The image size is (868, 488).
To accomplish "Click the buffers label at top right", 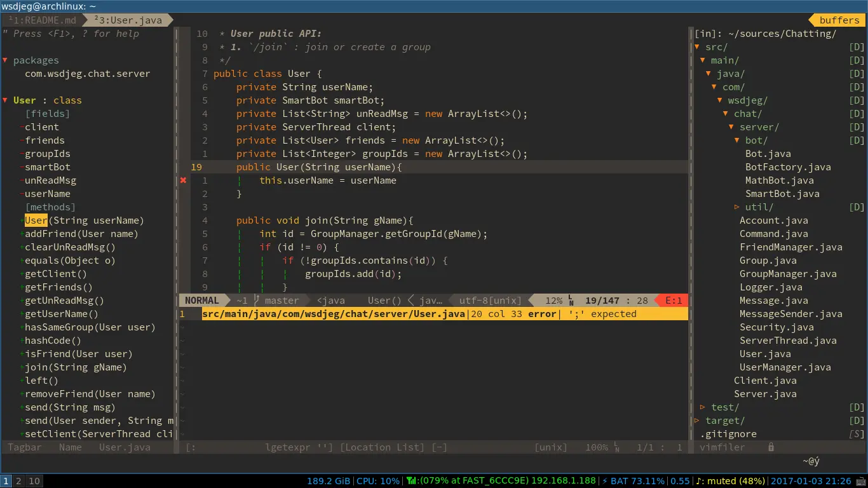I will [839, 20].
